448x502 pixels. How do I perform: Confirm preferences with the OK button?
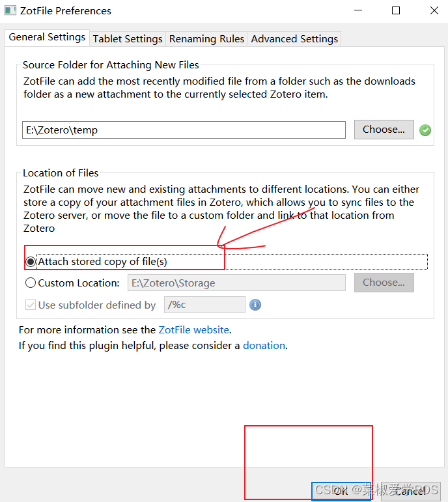pyautogui.click(x=341, y=491)
